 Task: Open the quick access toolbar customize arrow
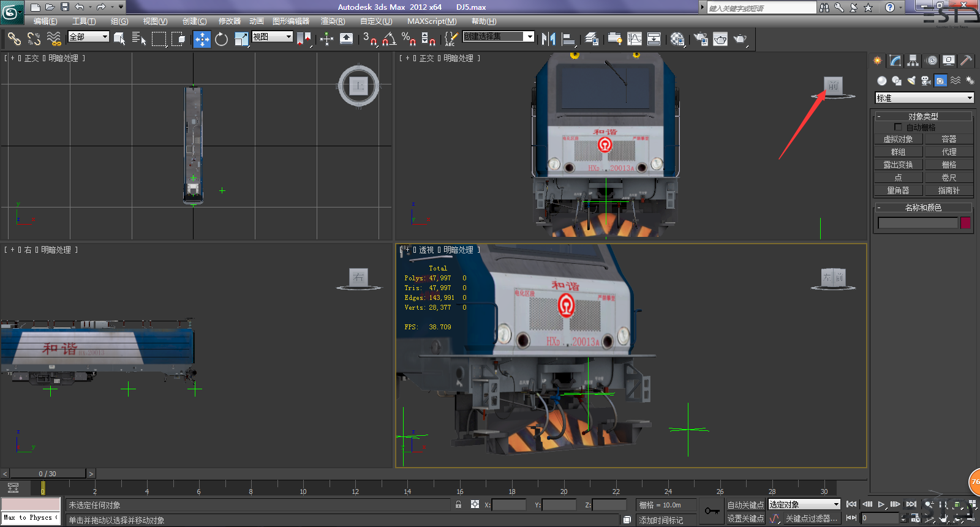[121, 7]
